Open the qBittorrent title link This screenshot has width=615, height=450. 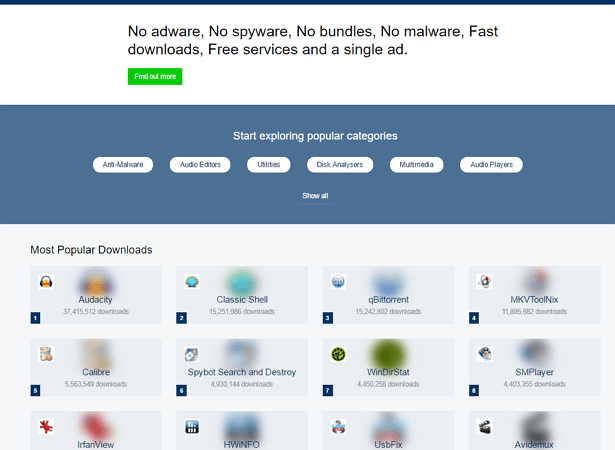(388, 300)
